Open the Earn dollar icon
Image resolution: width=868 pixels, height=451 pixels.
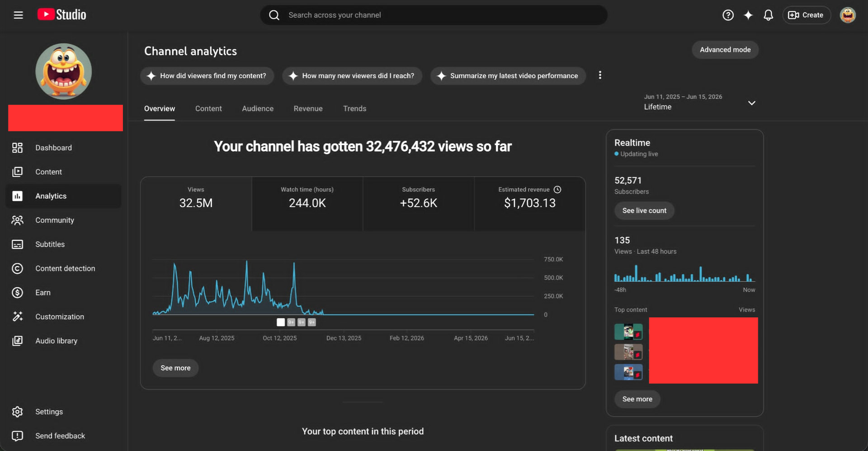pyautogui.click(x=17, y=292)
